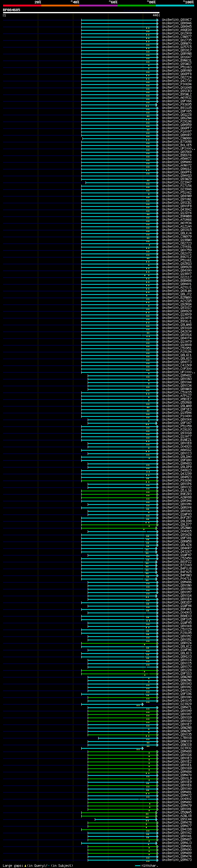Select label UniRef100_Q01647
The width and height of the screenshot is (197, 868).
coord(176,57)
